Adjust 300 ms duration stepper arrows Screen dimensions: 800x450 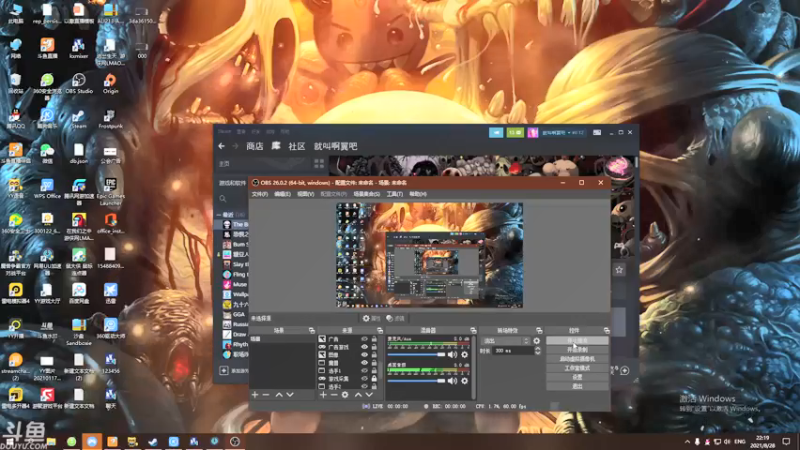[537, 351]
